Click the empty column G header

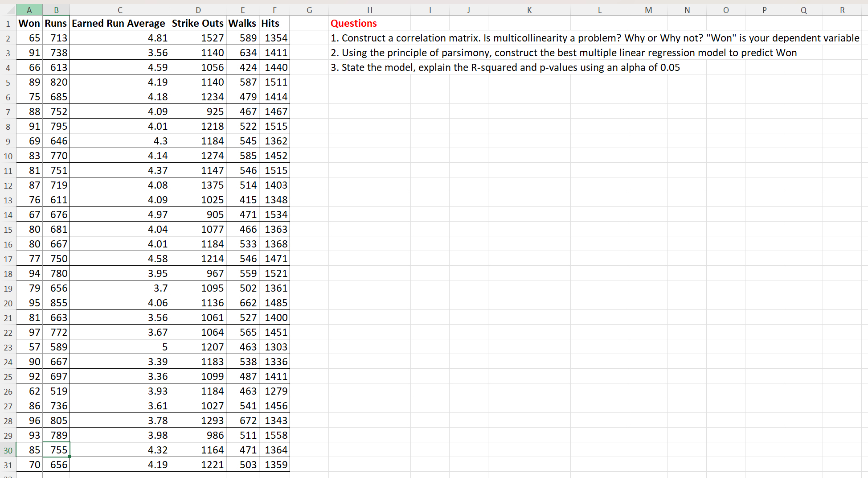pos(309,10)
